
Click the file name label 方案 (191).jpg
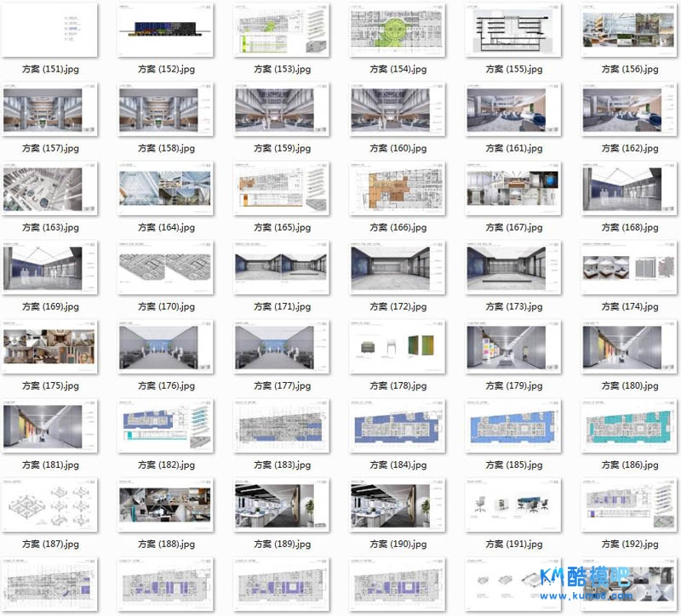(514, 545)
